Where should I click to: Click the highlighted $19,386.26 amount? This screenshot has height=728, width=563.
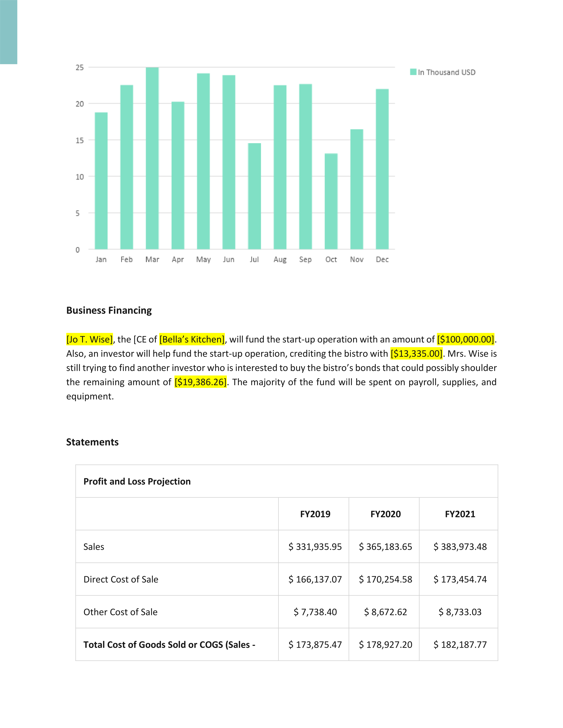[200, 382]
